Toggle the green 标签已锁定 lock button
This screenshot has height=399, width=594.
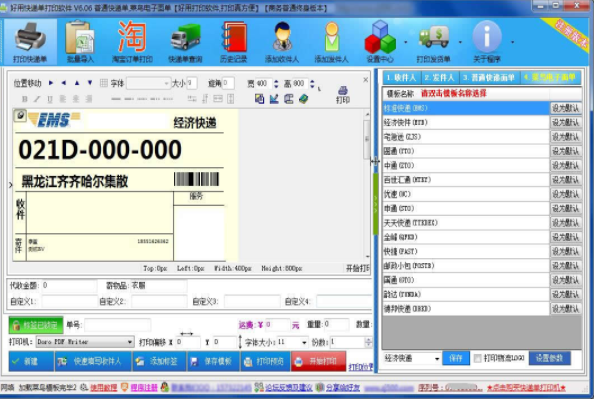point(36,325)
